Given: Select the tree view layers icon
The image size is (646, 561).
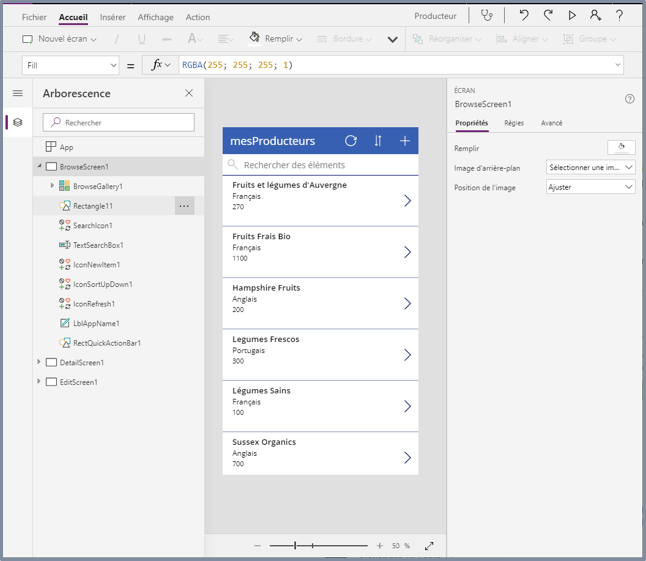Looking at the screenshot, I should pyautogui.click(x=18, y=122).
